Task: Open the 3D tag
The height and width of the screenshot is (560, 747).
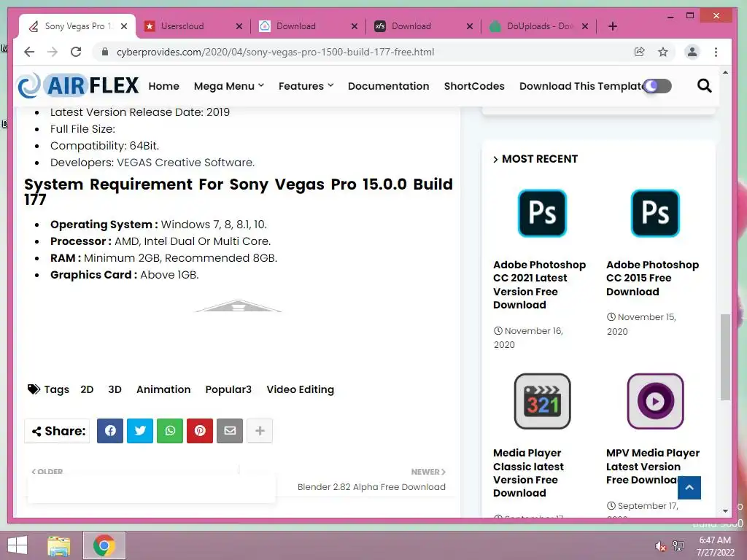Action: [115, 389]
